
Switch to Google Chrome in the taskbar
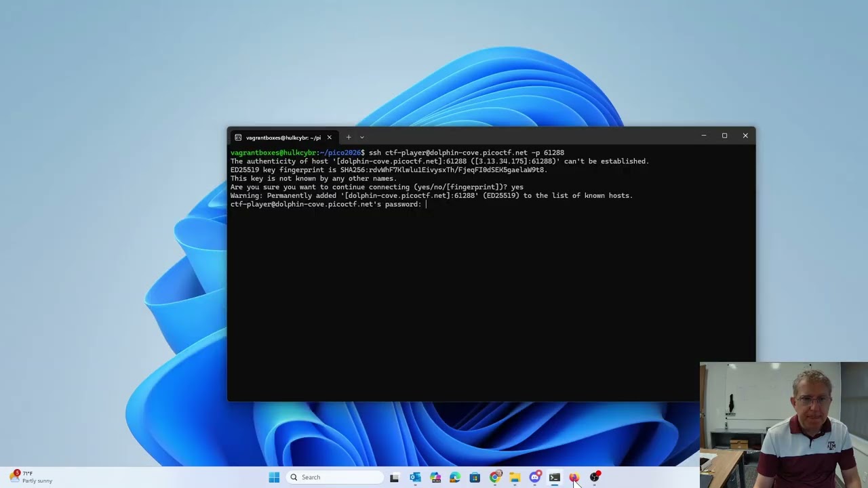pos(495,477)
